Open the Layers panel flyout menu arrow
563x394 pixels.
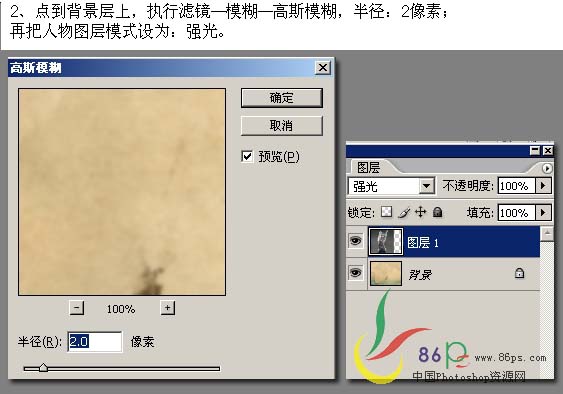pyautogui.click(x=546, y=168)
